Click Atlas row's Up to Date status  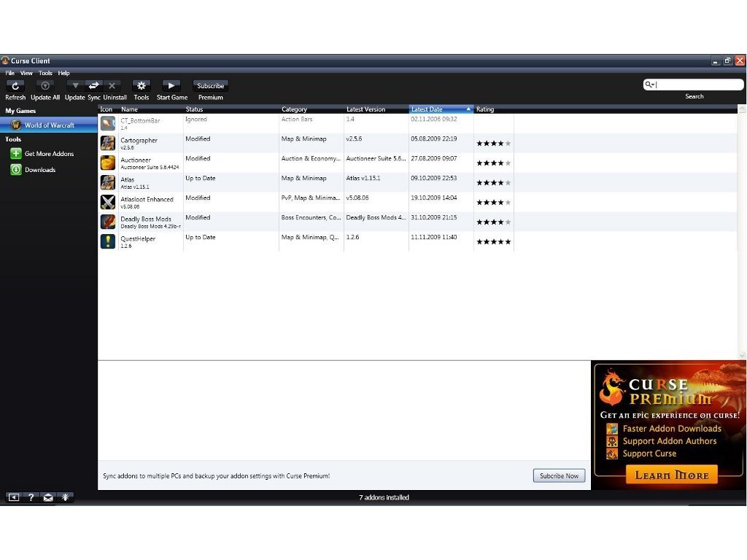[x=200, y=178]
